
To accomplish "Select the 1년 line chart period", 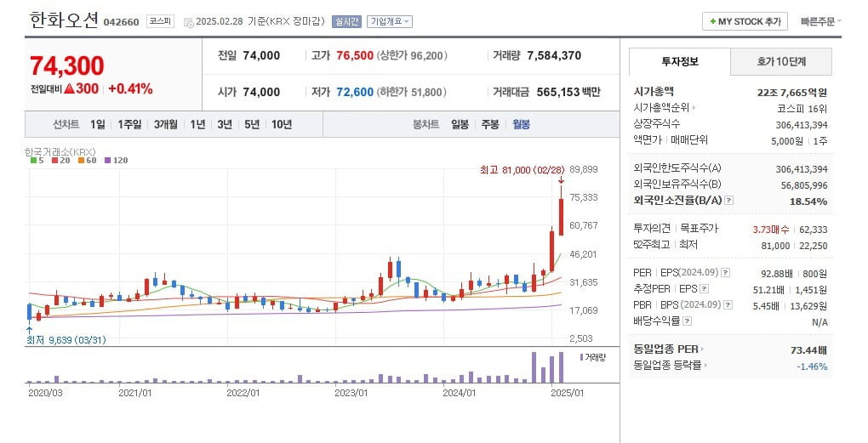I will tap(197, 124).
